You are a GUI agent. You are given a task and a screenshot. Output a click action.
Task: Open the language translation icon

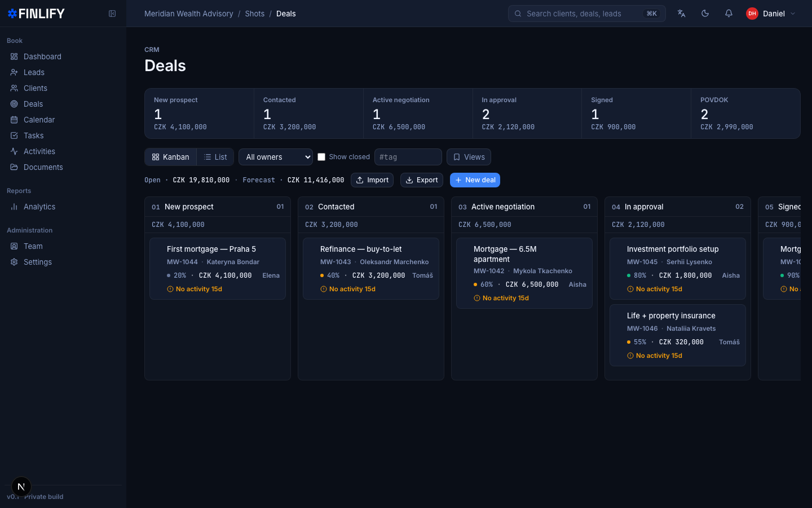click(681, 14)
